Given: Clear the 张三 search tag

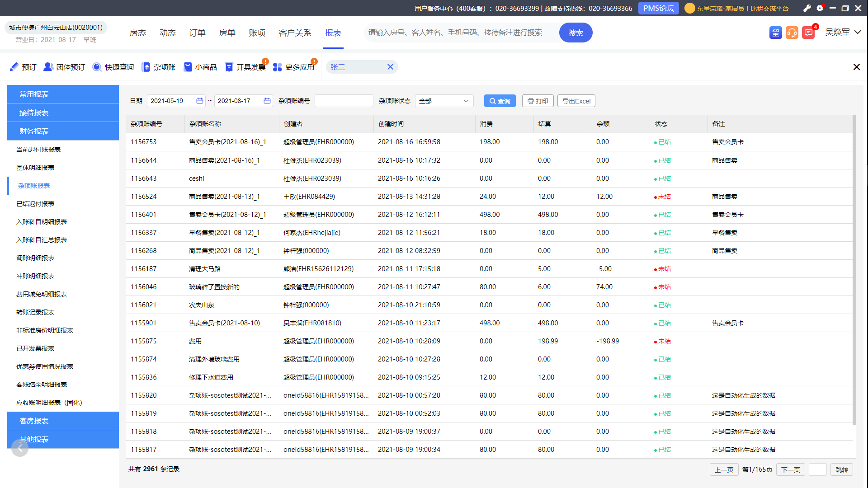Looking at the screenshot, I should click(x=390, y=67).
